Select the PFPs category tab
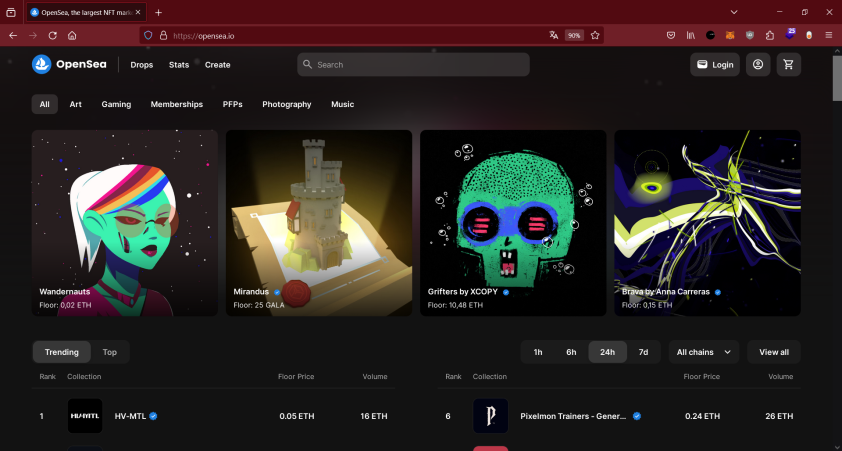The image size is (842, 451). tap(233, 104)
